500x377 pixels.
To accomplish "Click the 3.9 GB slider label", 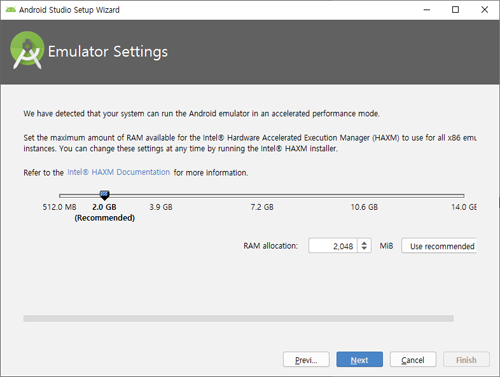I will (161, 207).
